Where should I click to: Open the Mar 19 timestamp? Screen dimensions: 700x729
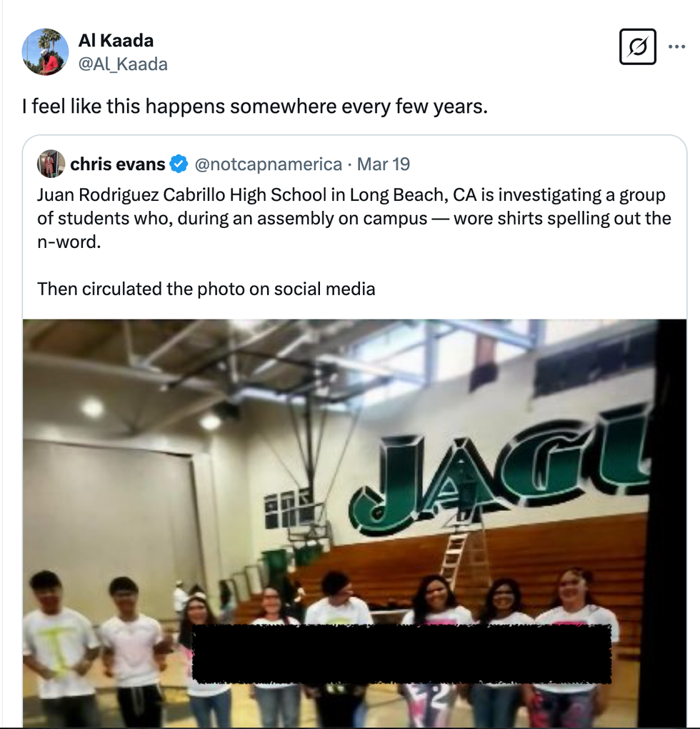pyautogui.click(x=384, y=164)
